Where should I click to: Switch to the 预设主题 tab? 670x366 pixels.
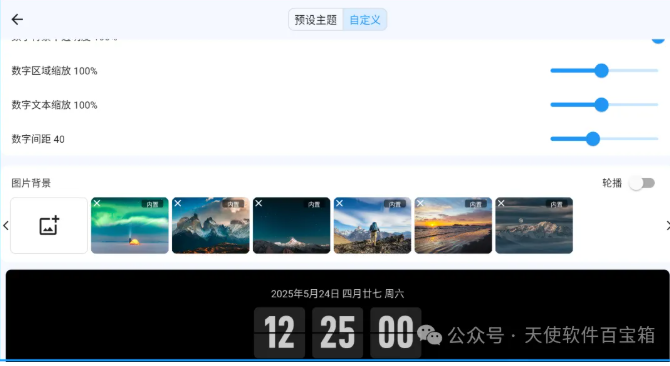(316, 20)
